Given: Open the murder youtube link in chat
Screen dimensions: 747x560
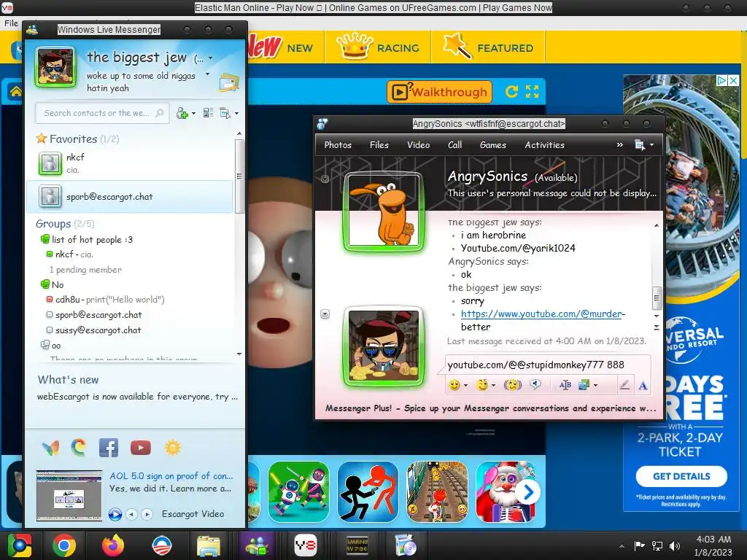Looking at the screenshot, I should pos(541,314).
